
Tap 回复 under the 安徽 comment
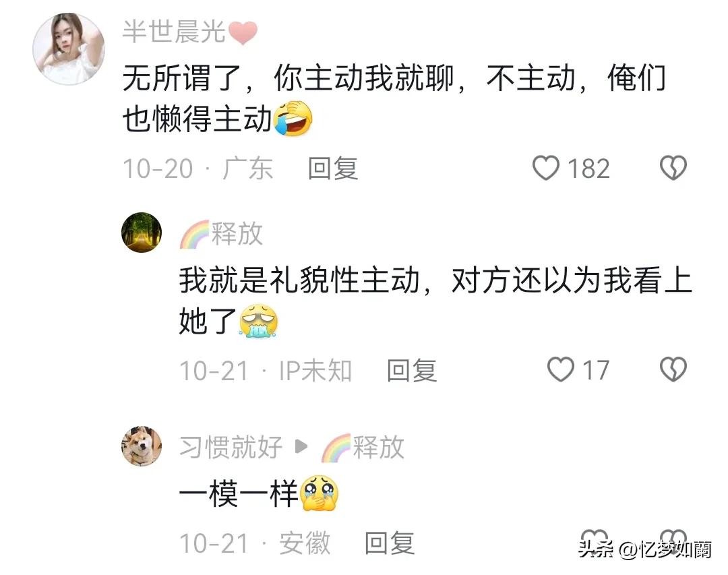click(x=390, y=543)
